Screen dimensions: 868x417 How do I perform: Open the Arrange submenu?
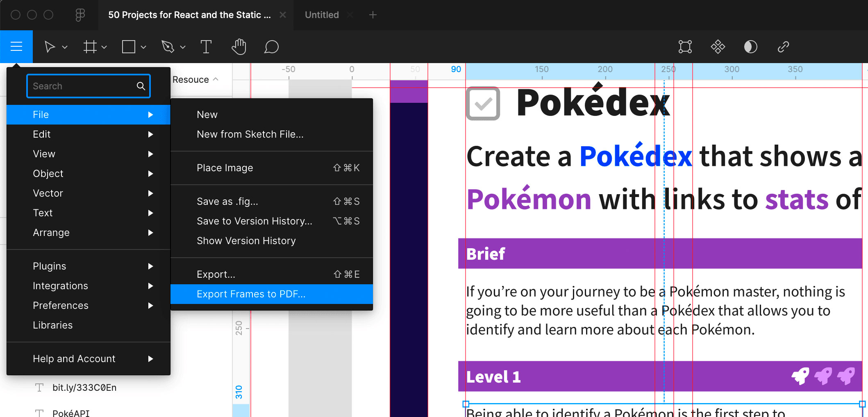click(x=89, y=233)
